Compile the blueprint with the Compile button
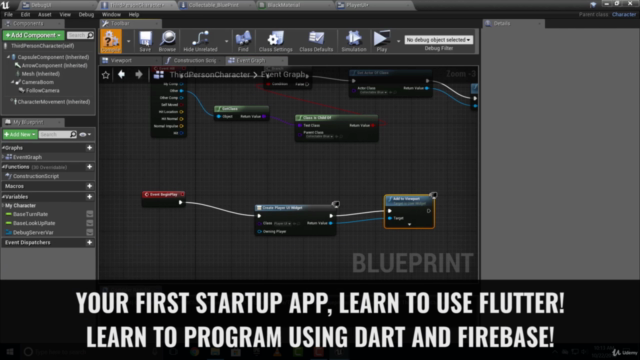 coord(111,41)
